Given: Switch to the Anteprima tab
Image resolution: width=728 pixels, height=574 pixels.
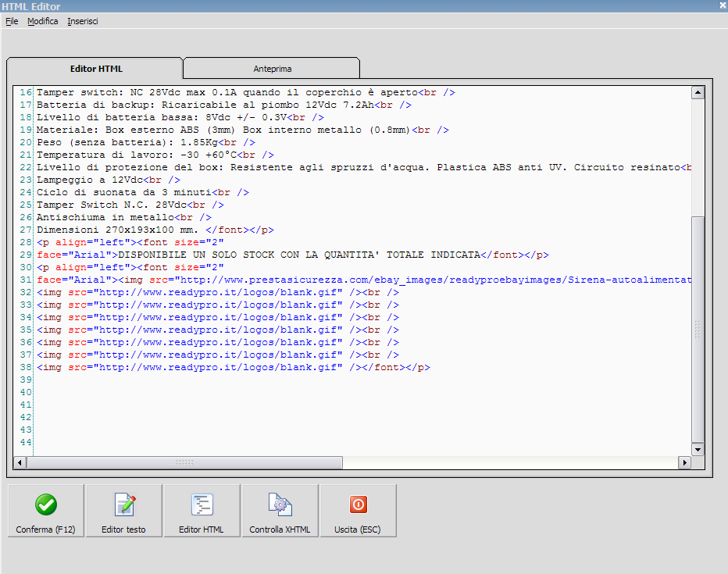Looking at the screenshot, I should (x=272, y=69).
